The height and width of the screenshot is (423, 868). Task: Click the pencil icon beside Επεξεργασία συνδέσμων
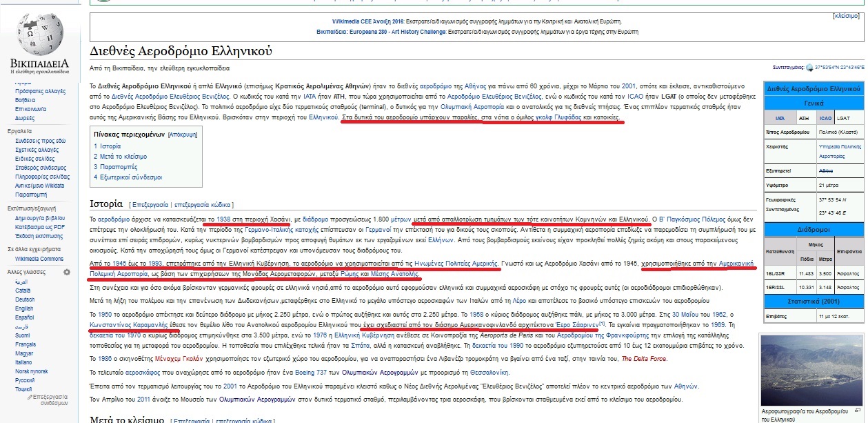[30, 398]
